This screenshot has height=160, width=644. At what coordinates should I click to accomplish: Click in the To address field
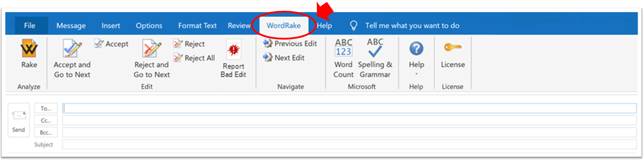click(x=349, y=108)
